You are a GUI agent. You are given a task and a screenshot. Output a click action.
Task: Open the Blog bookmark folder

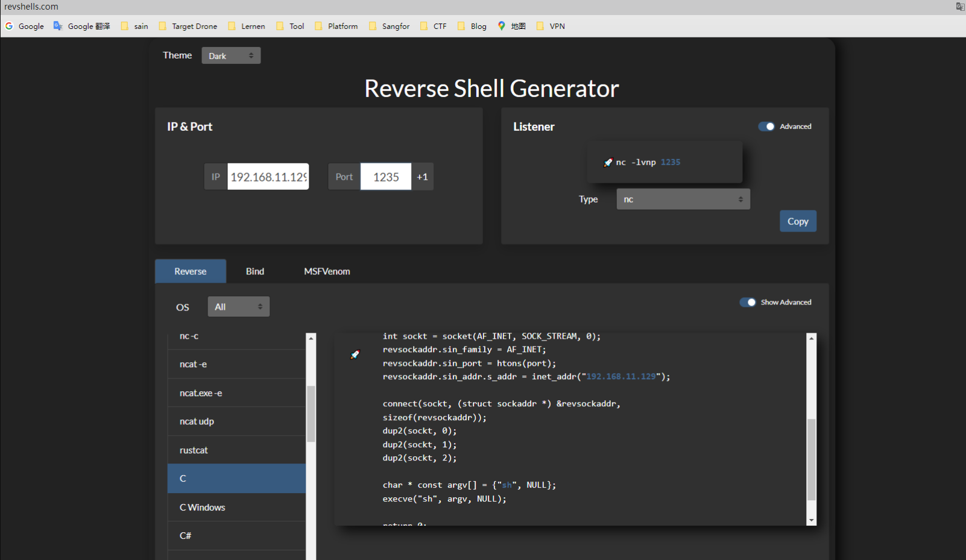click(472, 26)
